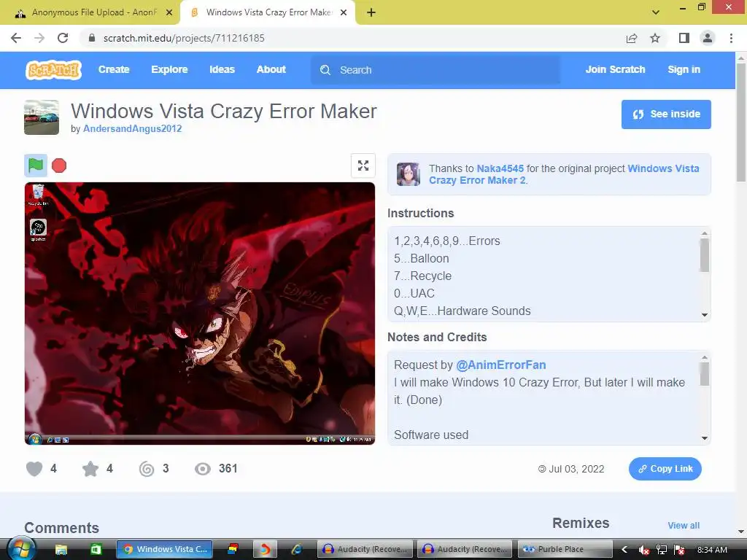Screen dimensions: 747x560
Task: Click the network tray icon
Action: (x=661, y=550)
